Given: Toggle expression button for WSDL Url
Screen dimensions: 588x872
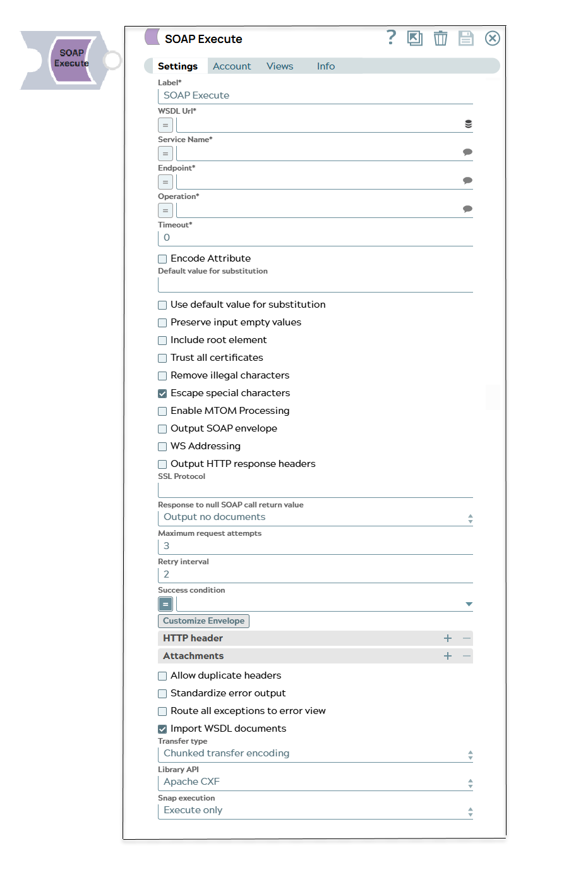Looking at the screenshot, I should click(165, 125).
